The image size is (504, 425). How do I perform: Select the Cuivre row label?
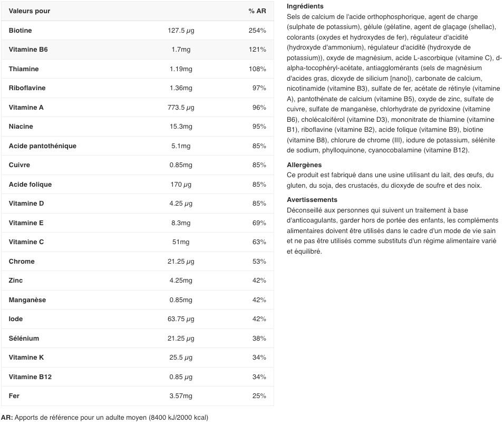click(x=19, y=165)
